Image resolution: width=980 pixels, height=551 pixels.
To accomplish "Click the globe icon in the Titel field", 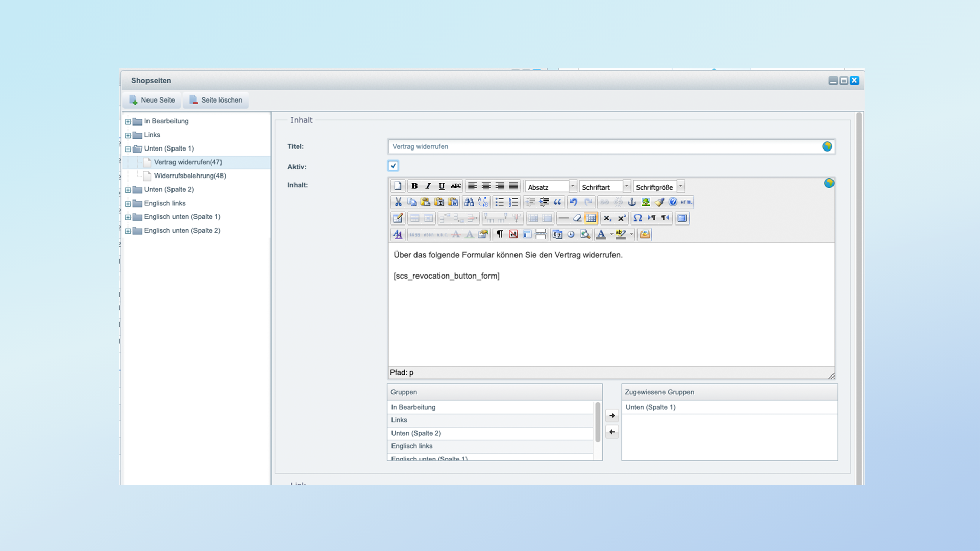I will tap(827, 146).
